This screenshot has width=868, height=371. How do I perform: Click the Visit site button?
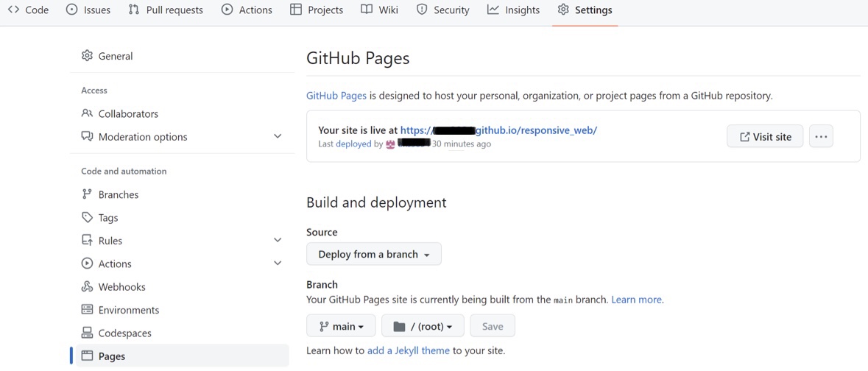pyautogui.click(x=765, y=136)
